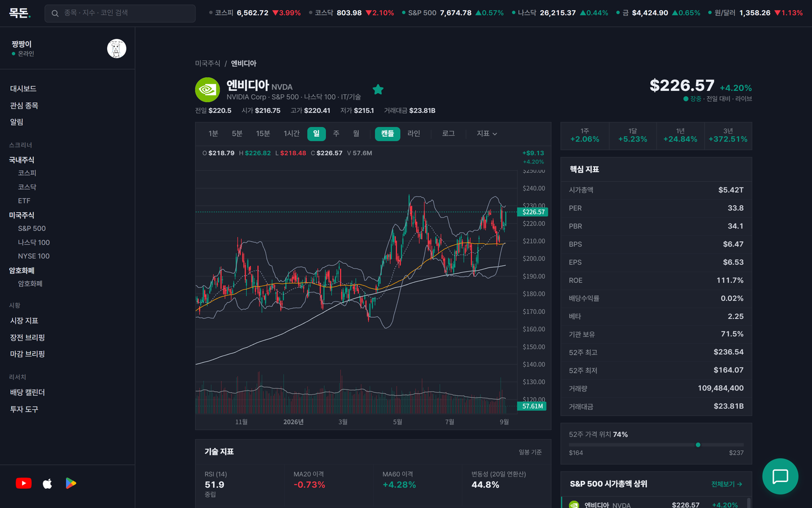Open the 코스피 screener
Screen dimensions: 812x508
pos(27,173)
